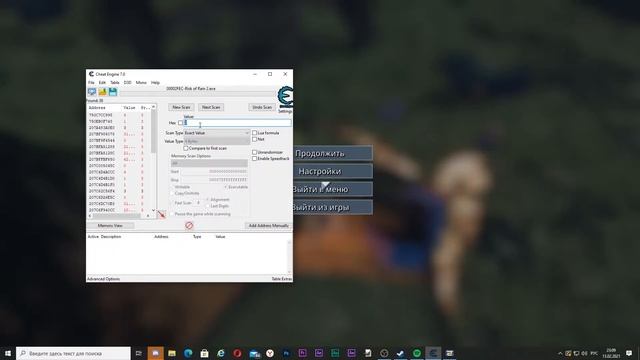The image size is (640, 360).
Task: Open File Explorer from the taskbar
Action: 172,353
